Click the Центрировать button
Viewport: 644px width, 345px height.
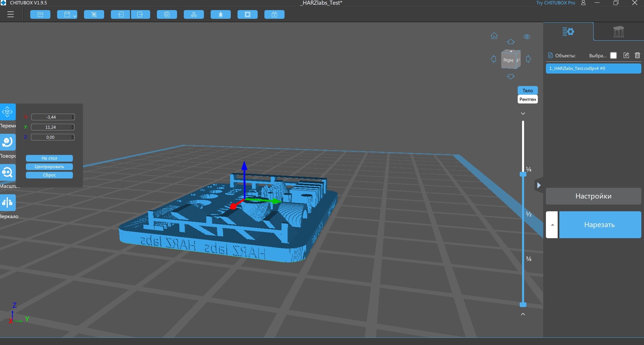[49, 167]
